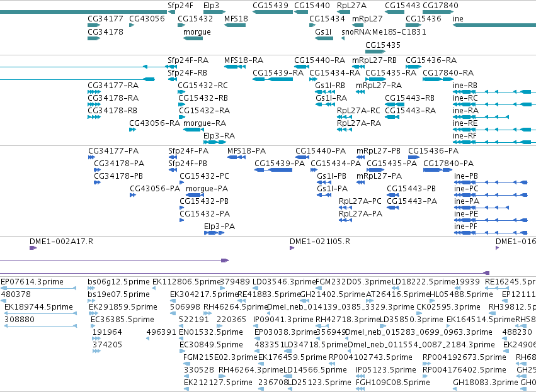Select the Gs1l gene label

(323, 31)
